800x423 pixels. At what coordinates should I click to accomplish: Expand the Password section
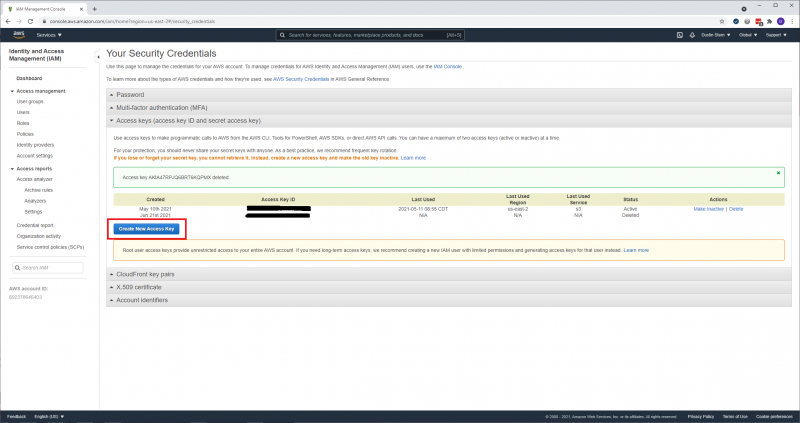click(x=448, y=94)
